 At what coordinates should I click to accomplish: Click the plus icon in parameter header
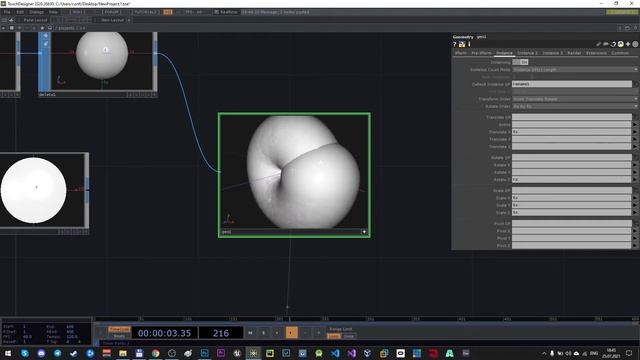point(628,44)
